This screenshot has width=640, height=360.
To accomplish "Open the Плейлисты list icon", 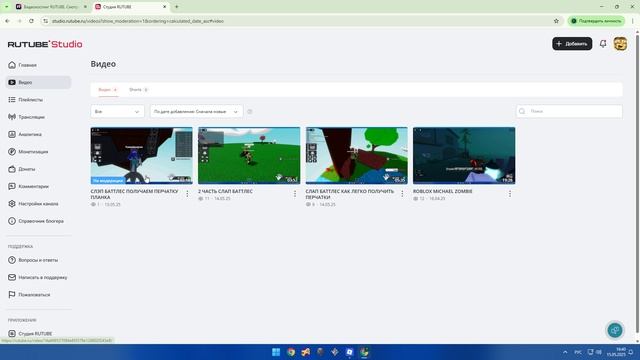I will [x=12, y=100].
